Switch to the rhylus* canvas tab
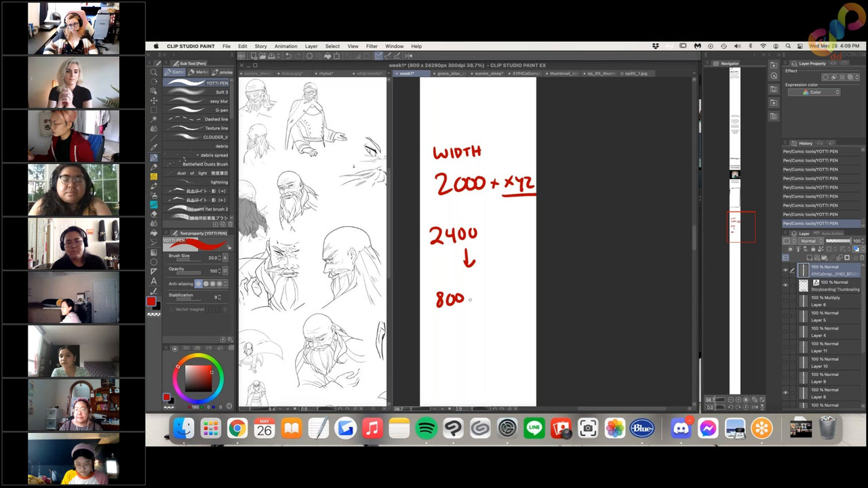This screenshot has height=488, width=868. click(x=325, y=73)
